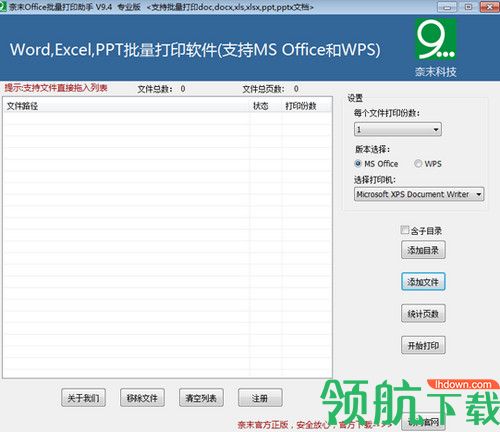500x432 pixels.
Task: Click the 添加文件 button
Action: pos(423,282)
